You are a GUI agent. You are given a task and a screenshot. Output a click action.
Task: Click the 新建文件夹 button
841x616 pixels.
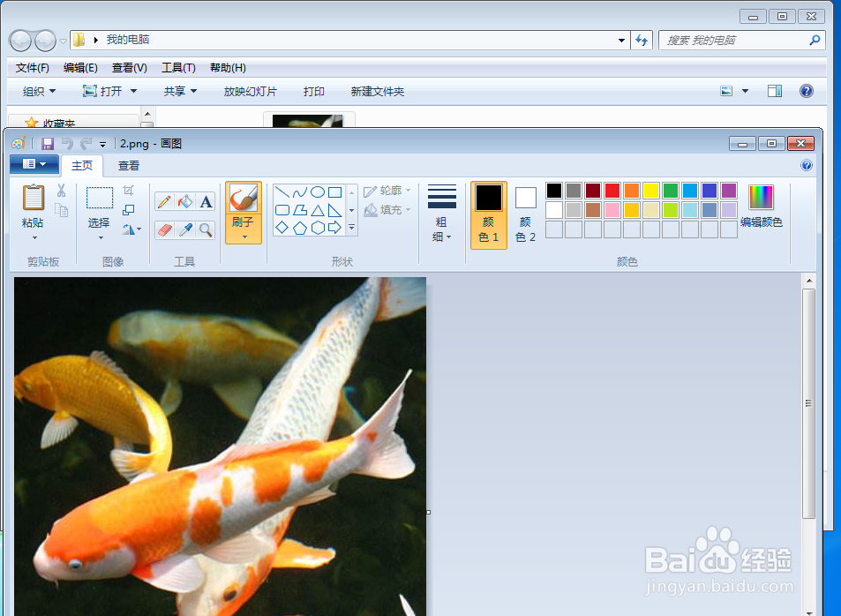pyautogui.click(x=377, y=91)
